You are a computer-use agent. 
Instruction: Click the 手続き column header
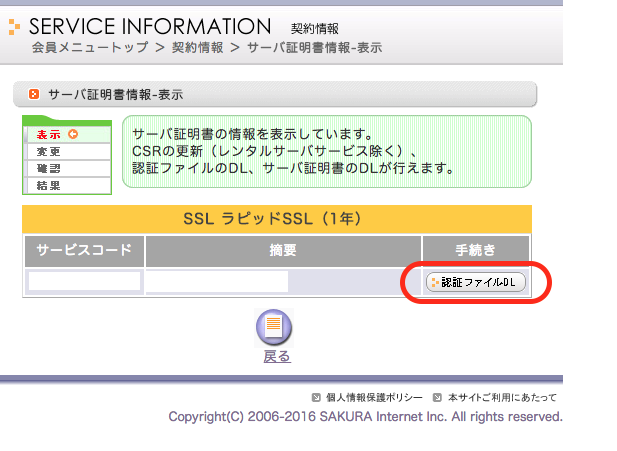pyautogui.click(x=475, y=251)
